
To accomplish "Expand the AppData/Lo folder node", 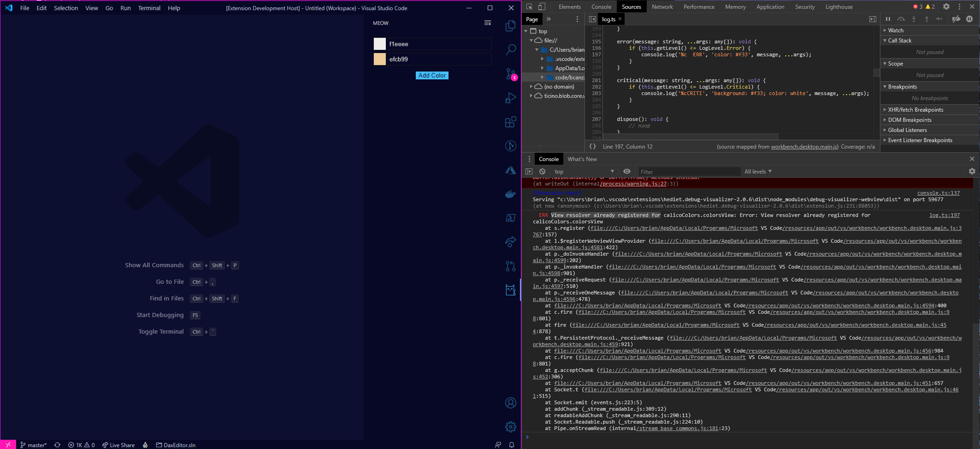I will (542, 68).
